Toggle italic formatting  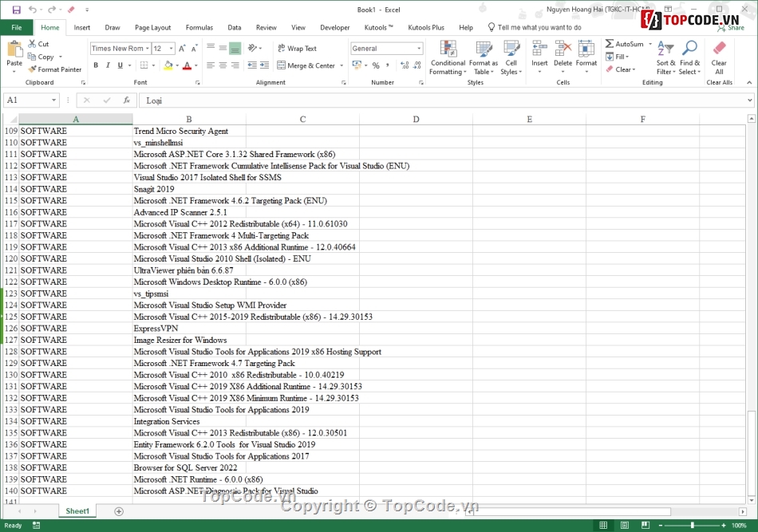click(x=107, y=65)
